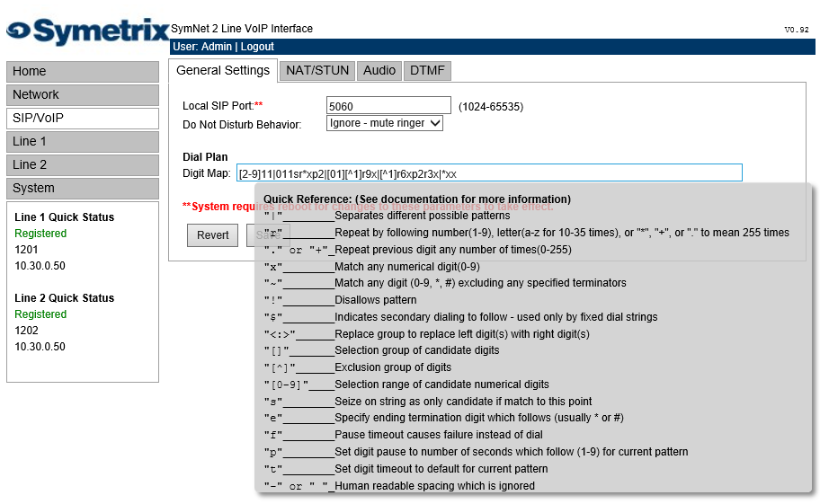Go to the Network section
This screenshot has width=820, height=504.
tap(83, 95)
